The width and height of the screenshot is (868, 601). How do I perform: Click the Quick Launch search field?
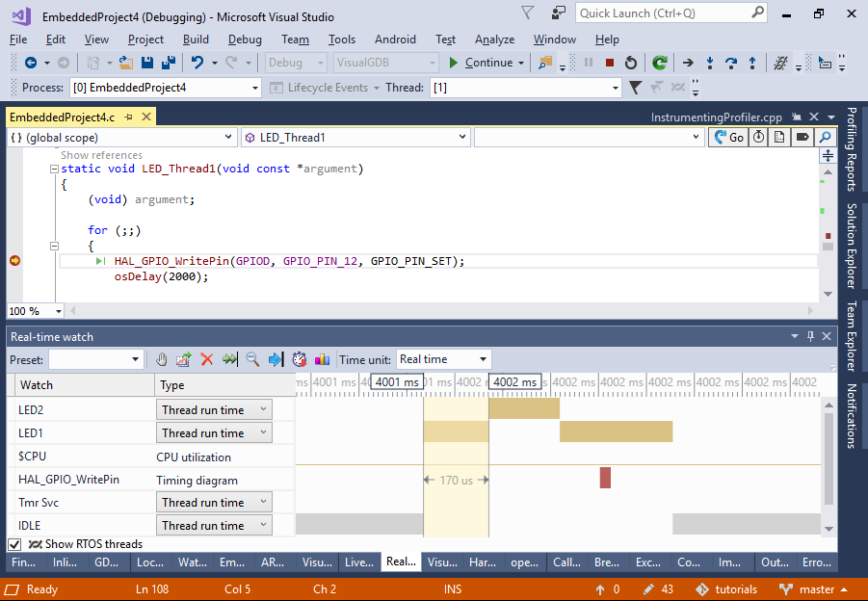665,13
